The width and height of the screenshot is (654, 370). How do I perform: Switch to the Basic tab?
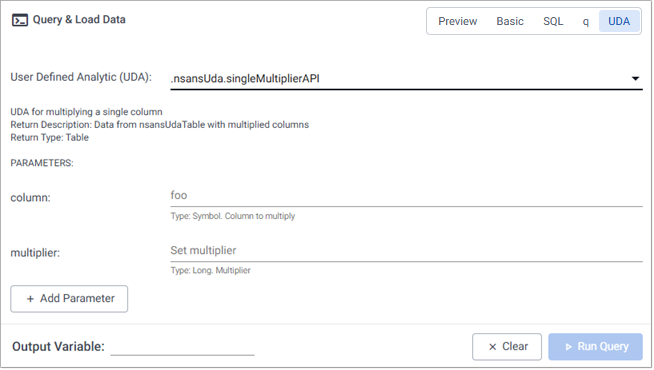point(510,21)
